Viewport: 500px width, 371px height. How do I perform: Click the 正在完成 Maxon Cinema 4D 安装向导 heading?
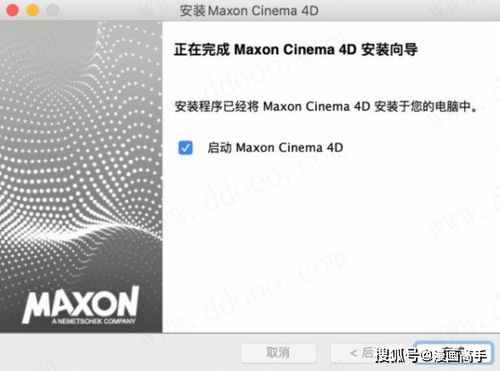296,50
